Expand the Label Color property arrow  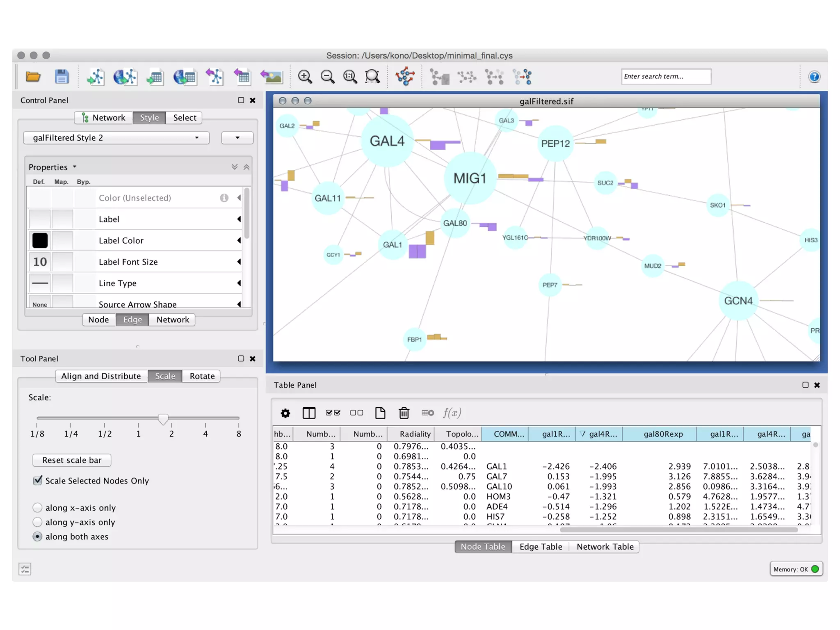point(239,241)
